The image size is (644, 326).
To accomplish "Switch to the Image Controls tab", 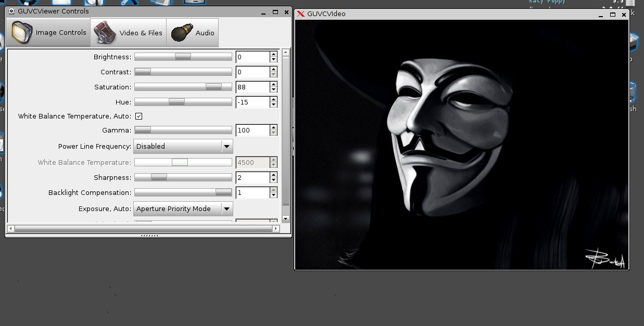I will (48, 32).
